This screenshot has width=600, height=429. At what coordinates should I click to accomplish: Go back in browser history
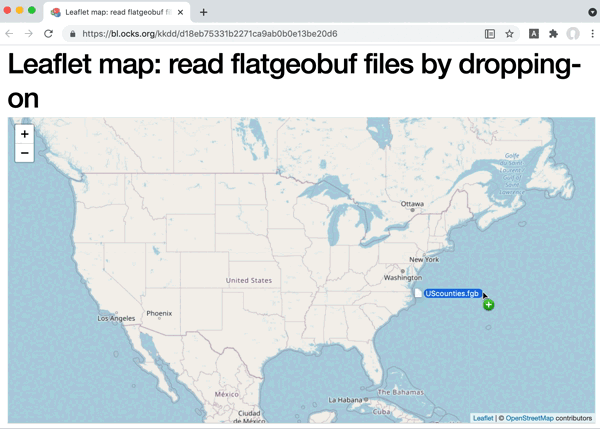coord(9,34)
